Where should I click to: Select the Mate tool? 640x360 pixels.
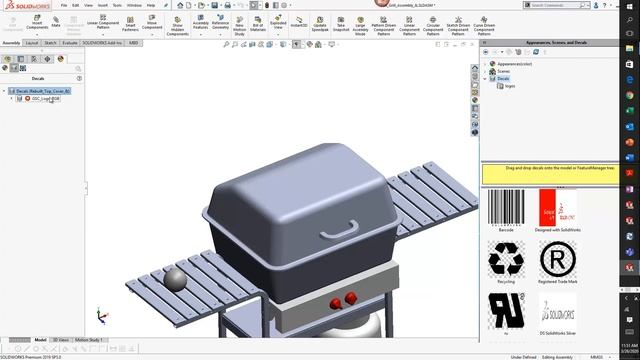56,22
